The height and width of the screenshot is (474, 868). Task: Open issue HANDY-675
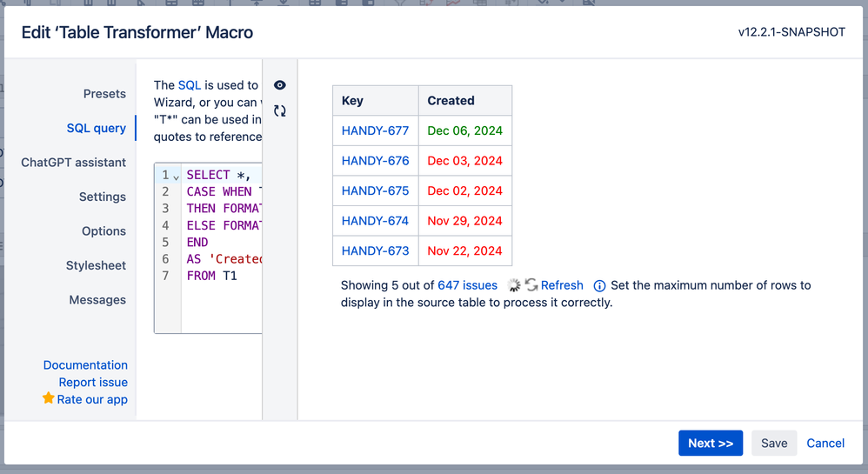375,190
